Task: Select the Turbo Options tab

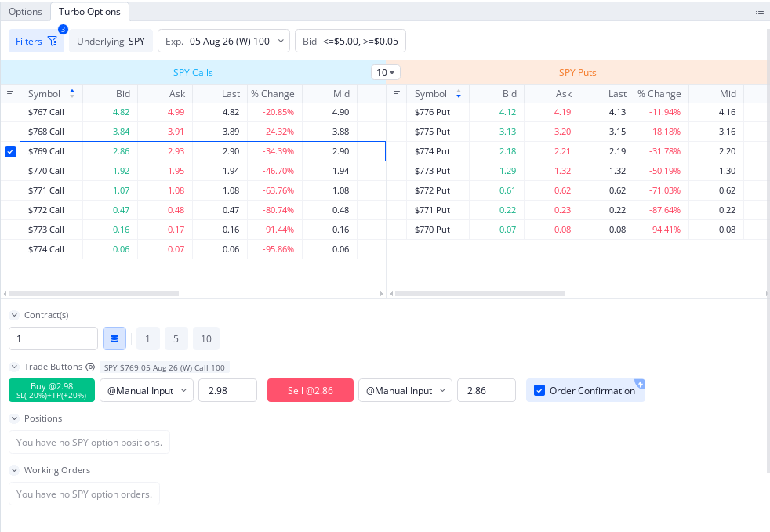Action: tap(89, 11)
